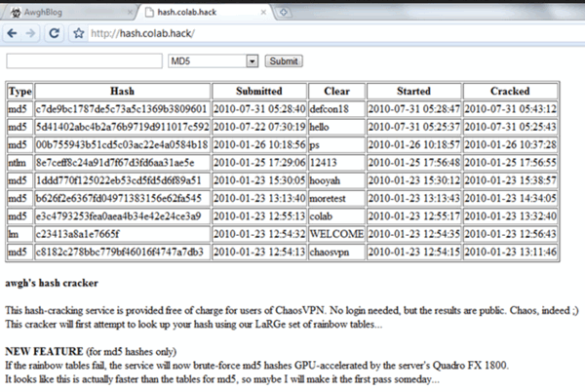Click the cleartext value defcon18
This screenshot has width=585, height=392.
[330, 109]
